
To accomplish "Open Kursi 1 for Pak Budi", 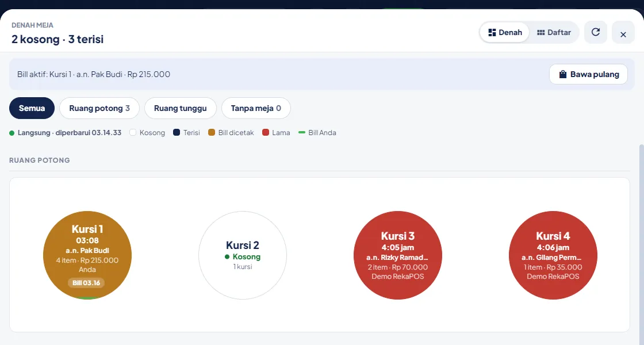I will (x=87, y=255).
